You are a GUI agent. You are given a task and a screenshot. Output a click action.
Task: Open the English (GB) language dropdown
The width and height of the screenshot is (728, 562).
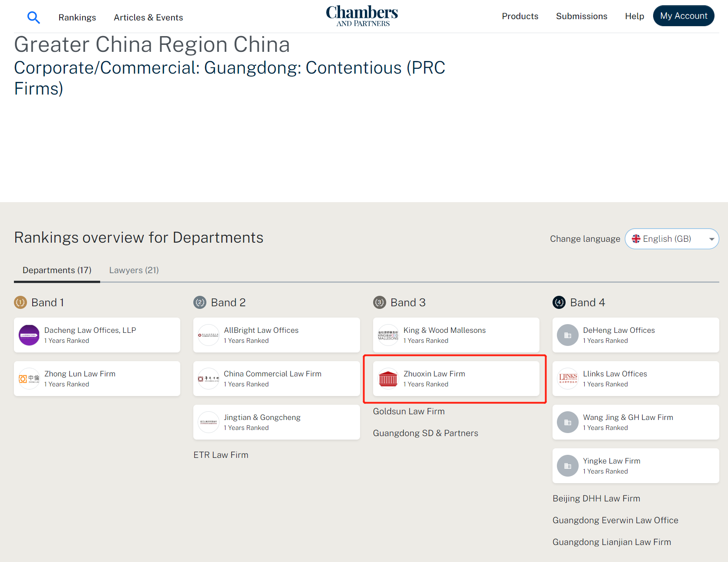coord(672,239)
